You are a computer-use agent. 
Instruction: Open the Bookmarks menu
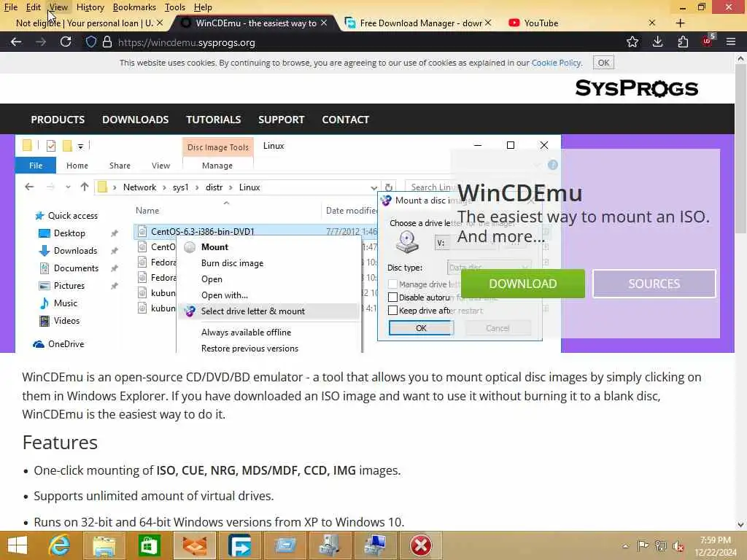(x=134, y=7)
